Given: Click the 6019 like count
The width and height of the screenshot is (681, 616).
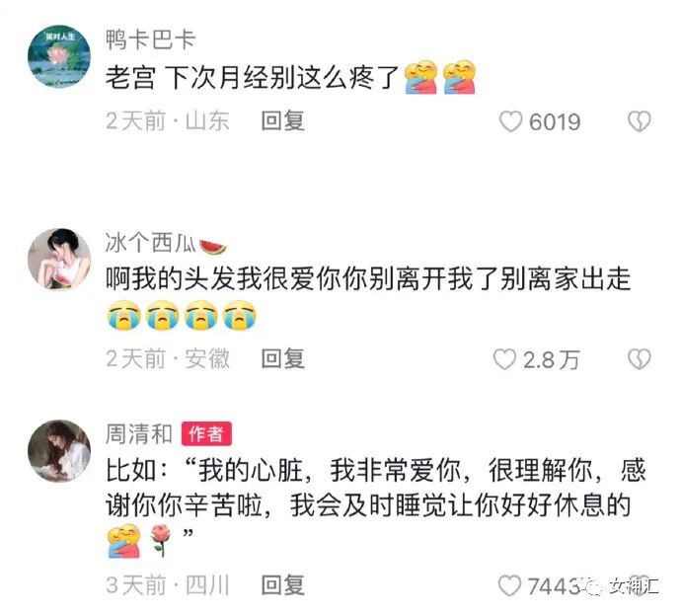Looking at the screenshot, I should pyautogui.click(x=555, y=121).
